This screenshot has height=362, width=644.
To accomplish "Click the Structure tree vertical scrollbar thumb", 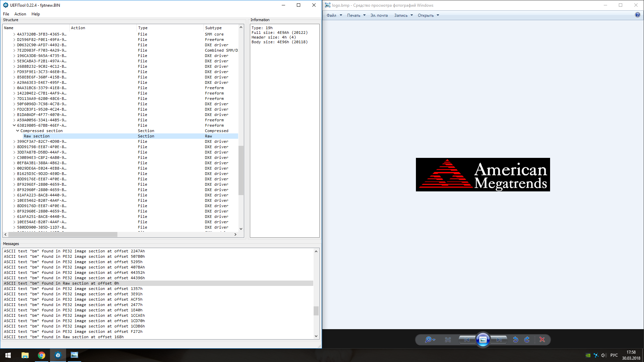I will point(241,170).
